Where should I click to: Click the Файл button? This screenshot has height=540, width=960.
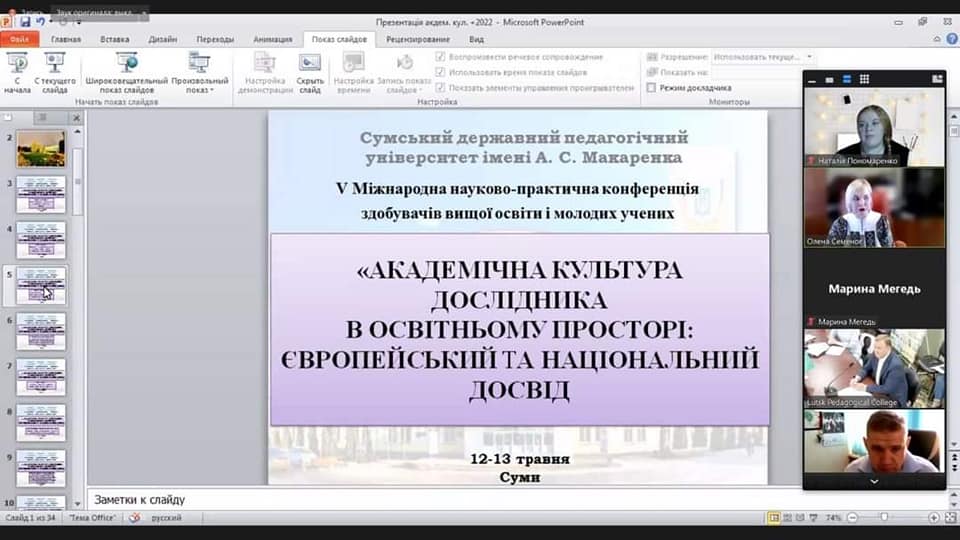19,39
